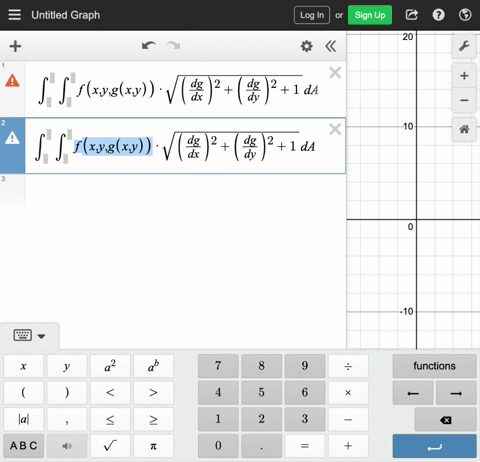The image size is (480, 462).
Task: Click warning icon on expression 1
Action: (12, 81)
